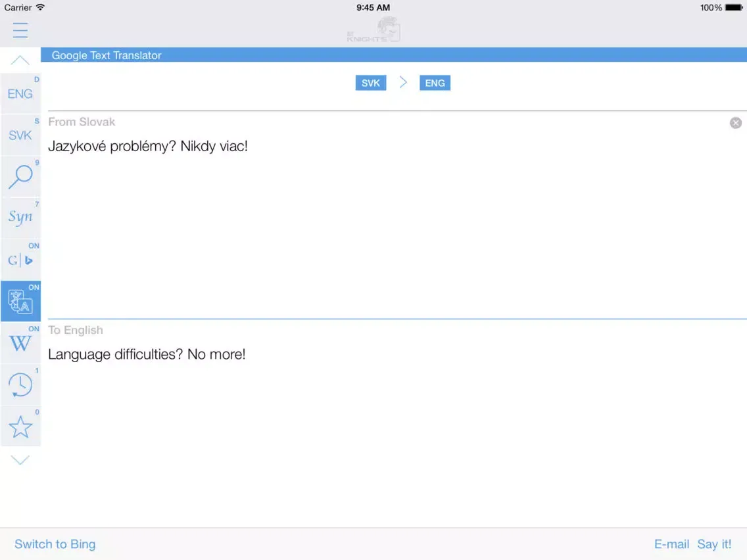Toggle the Google/Bing search option
The image size is (747, 560).
(20, 260)
